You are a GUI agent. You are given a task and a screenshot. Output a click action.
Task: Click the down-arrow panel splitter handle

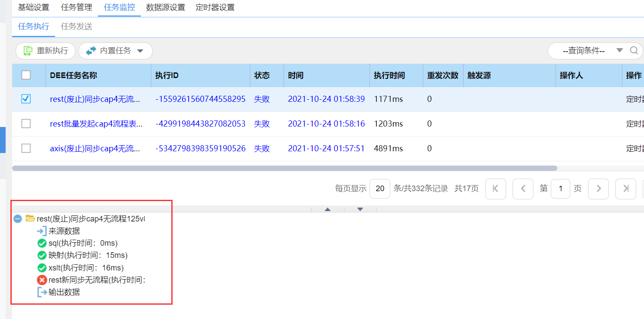tap(360, 209)
